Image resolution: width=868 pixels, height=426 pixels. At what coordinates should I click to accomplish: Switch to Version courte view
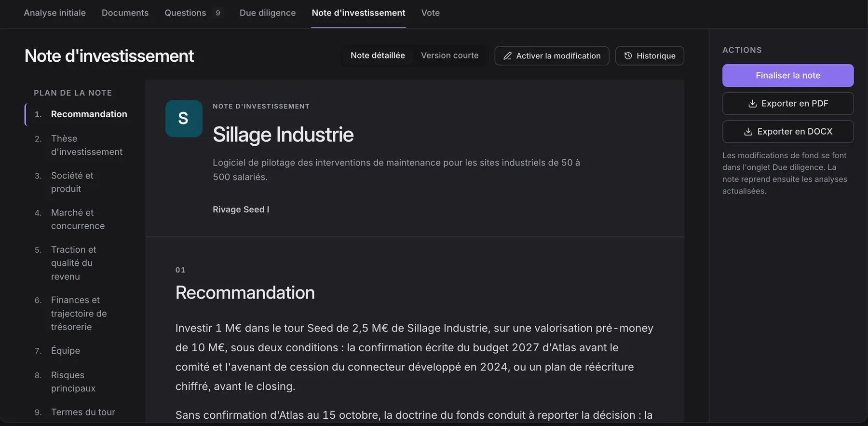click(x=449, y=55)
